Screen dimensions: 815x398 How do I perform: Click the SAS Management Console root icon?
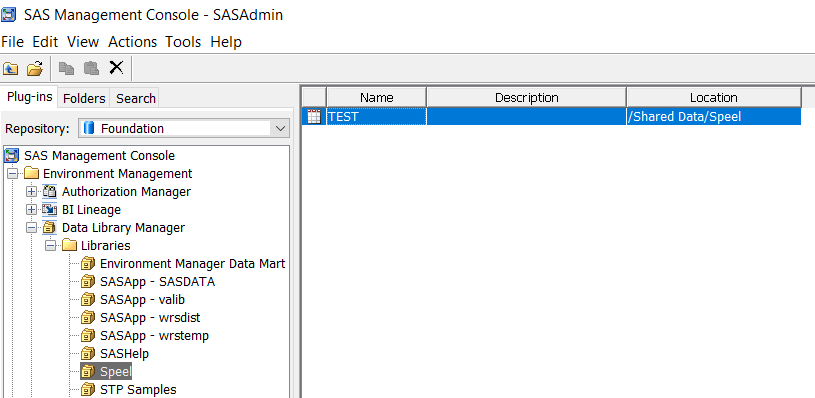pyautogui.click(x=12, y=155)
